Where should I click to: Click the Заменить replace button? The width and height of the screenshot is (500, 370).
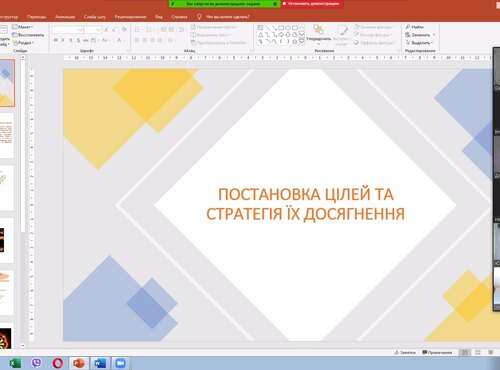[420, 35]
